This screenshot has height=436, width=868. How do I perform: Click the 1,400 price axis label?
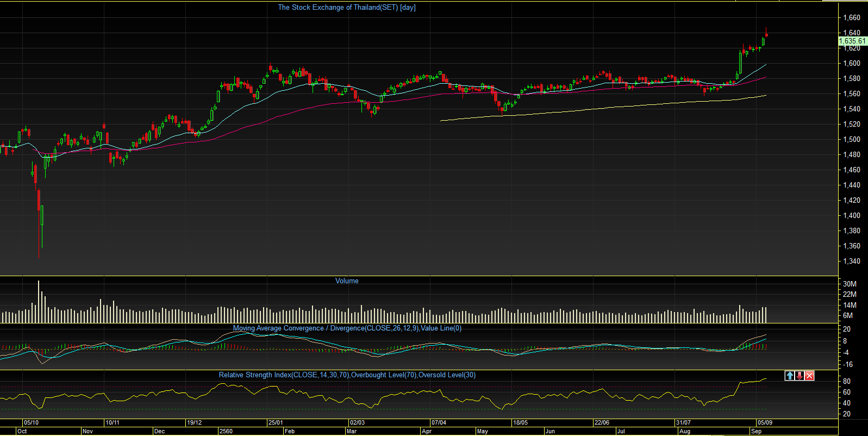click(851, 215)
